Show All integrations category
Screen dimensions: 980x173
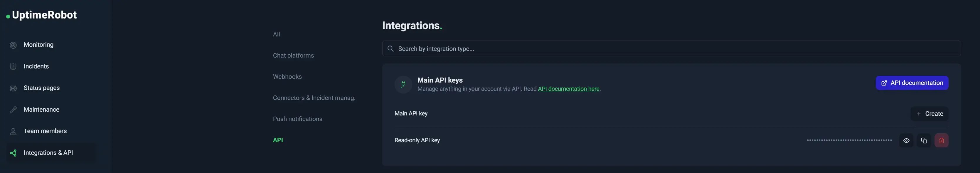tap(276, 34)
